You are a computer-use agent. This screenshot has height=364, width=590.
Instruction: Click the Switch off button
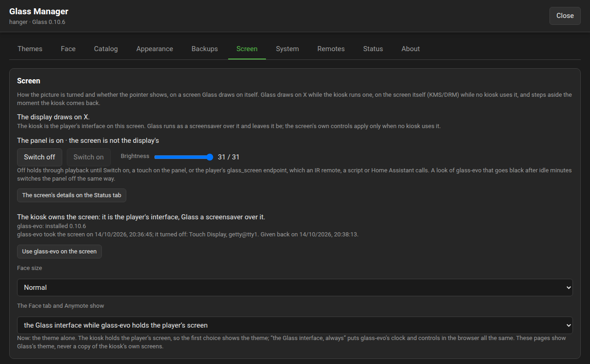(x=40, y=157)
